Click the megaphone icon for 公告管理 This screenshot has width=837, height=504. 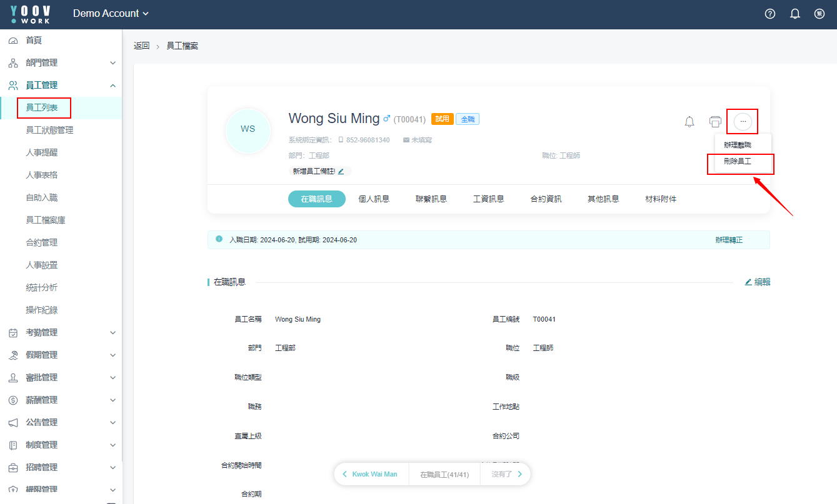(13, 423)
